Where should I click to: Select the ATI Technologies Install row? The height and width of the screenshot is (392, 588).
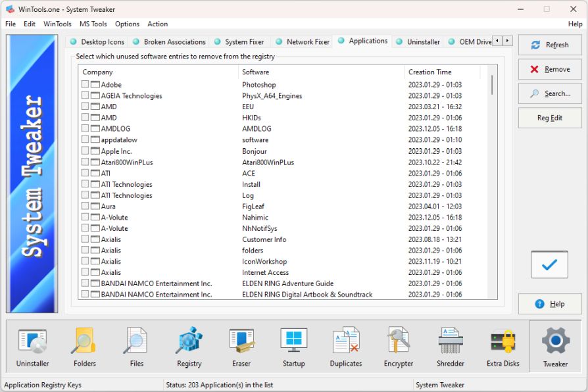[283, 184]
